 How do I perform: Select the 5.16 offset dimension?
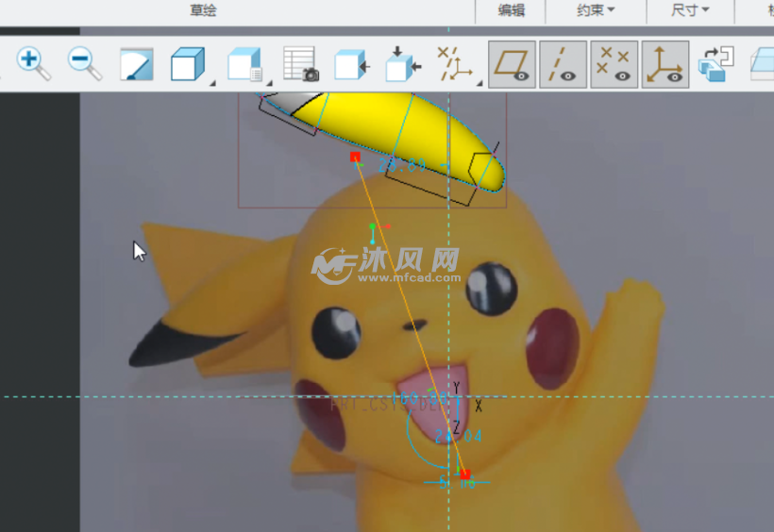[x=457, y=483]
